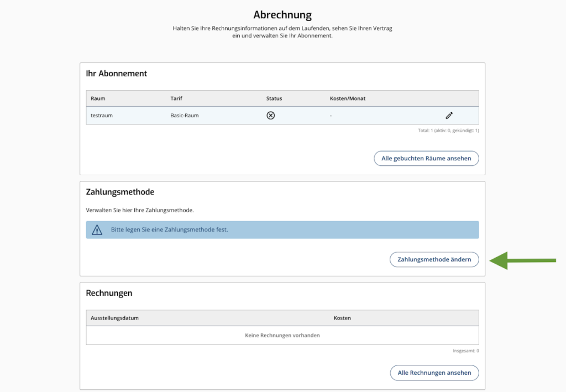Click the Abrechnung page title

[282, 15]
